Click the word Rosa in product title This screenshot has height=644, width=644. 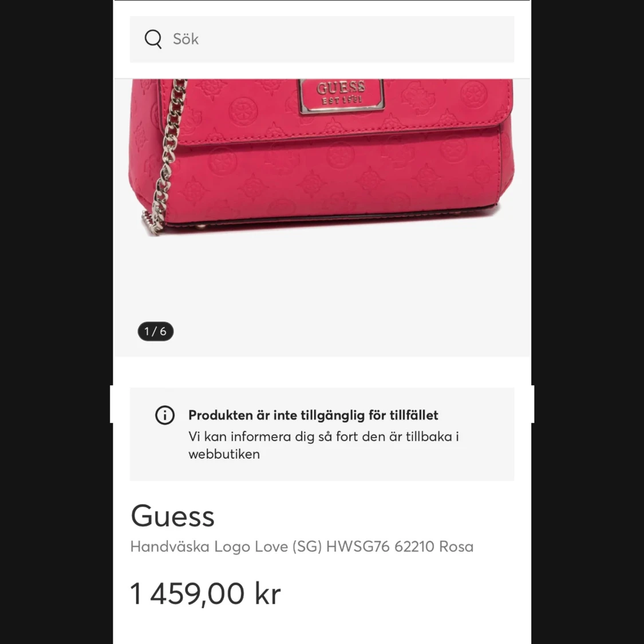coord(456,546)
